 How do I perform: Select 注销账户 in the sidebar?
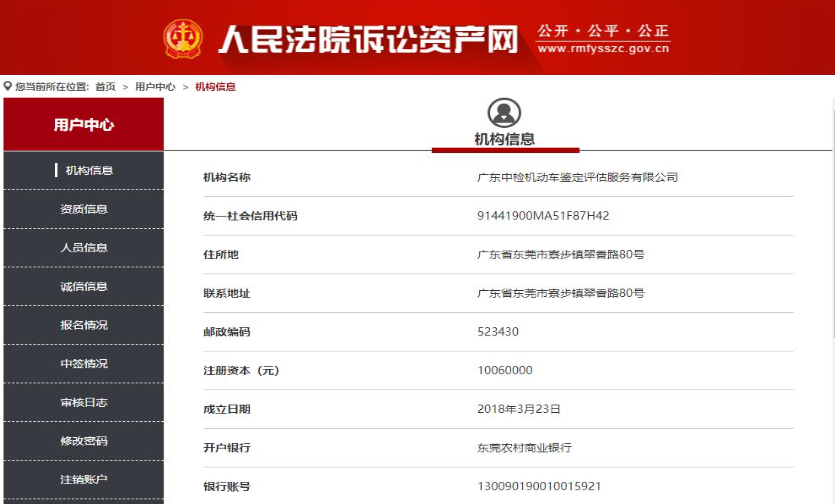84,480
